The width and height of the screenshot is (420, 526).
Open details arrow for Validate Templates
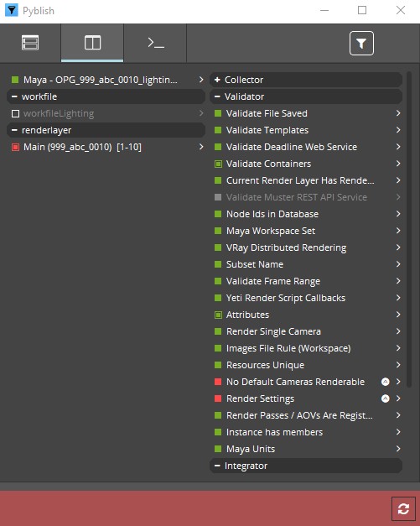tap(398, 130)
